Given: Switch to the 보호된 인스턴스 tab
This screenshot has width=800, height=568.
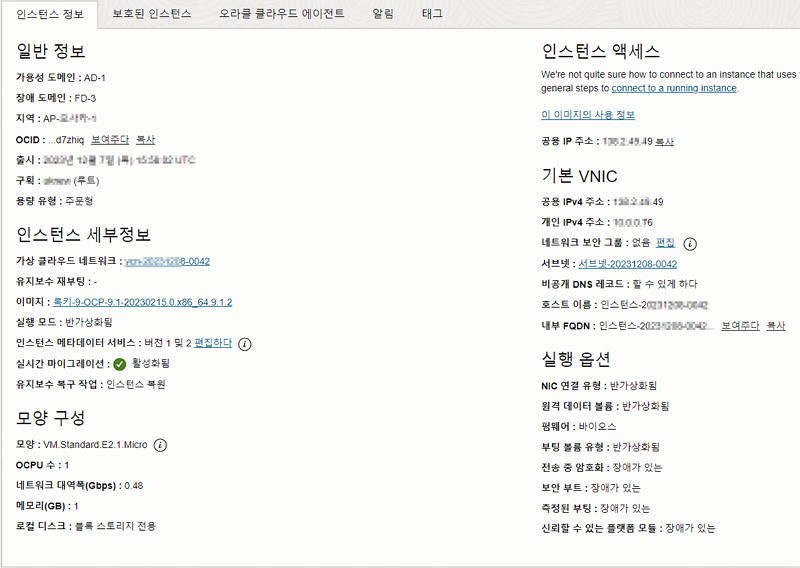Looking at the screenshot, I should click(x=152, y=14).
